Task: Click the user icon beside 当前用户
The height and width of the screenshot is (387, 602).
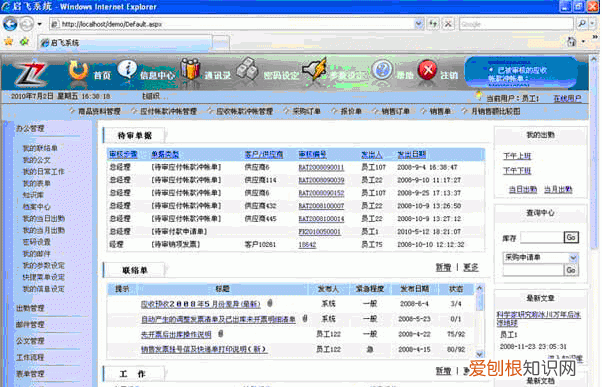Action: pyautogui.click(x=479, y=96)
